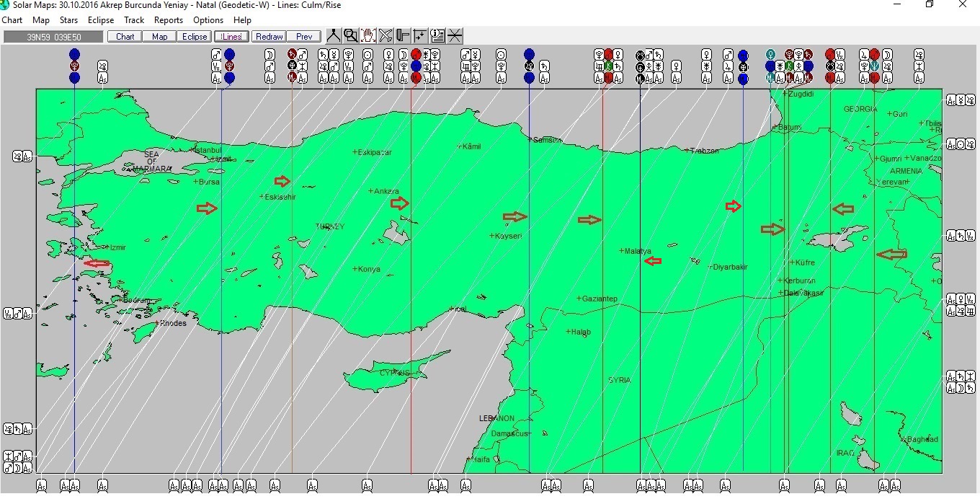Expand the Reports menu

tap(169, 20)
